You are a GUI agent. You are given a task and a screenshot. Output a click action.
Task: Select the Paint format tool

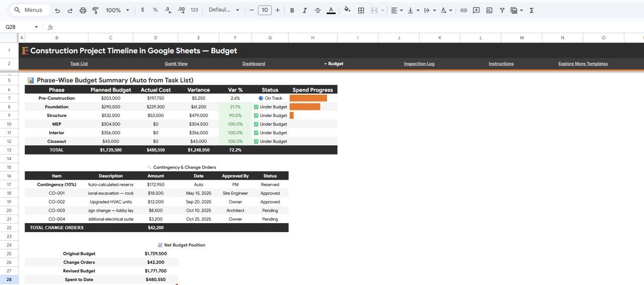(96, 10)
